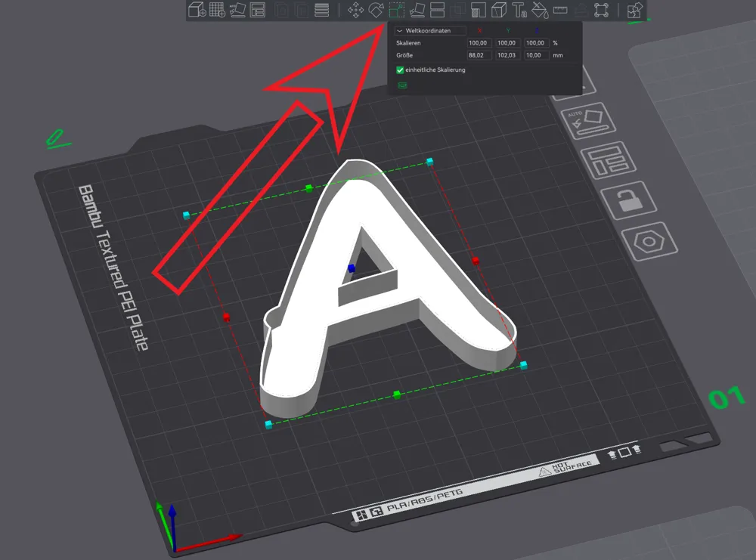Click the Scale tool icon
This screenshot has height=560, width=756.
point(396,10)
